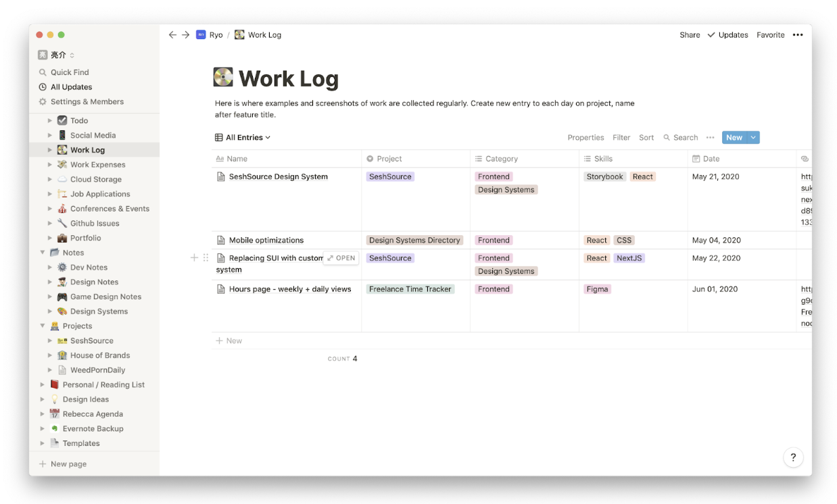
Task: Click the Project column header
Action: pos(416,159)
